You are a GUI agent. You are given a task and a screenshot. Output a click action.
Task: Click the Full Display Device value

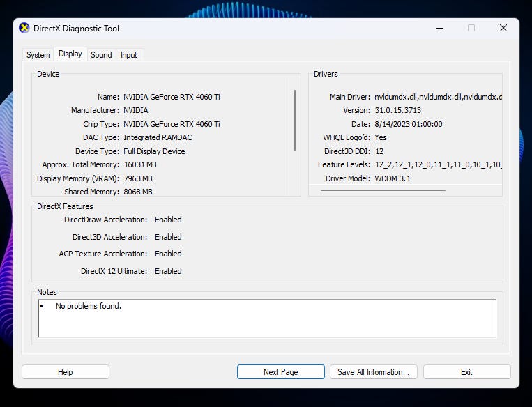coord(154,151)
